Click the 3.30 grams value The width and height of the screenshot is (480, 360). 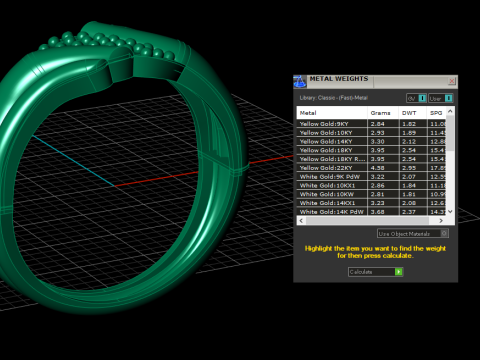378,141
